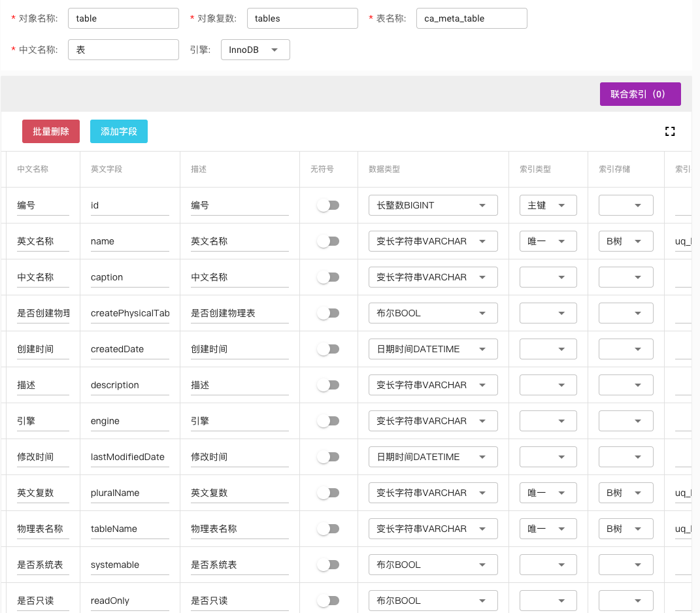The height and width of the screenshot is (613, 700).
Task: Toggle unsigned switch for description row
Action: tap(329, 385)
